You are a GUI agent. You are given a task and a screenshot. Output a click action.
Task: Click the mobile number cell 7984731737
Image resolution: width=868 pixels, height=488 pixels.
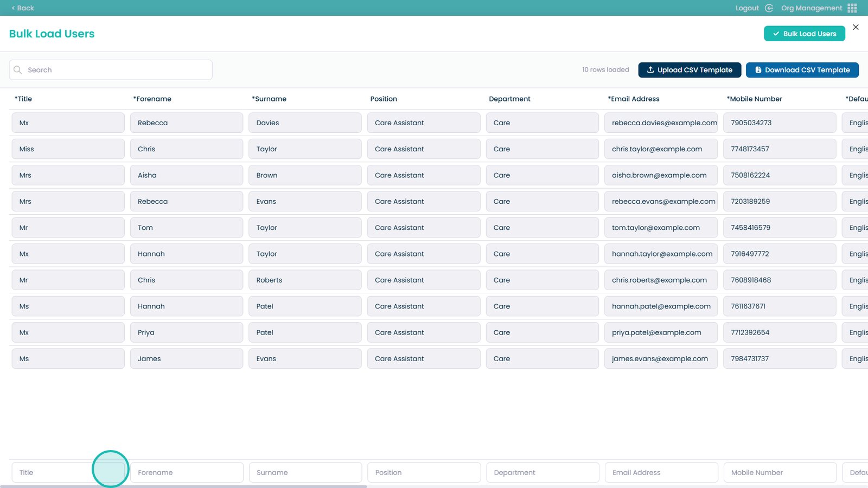(780, 359)
